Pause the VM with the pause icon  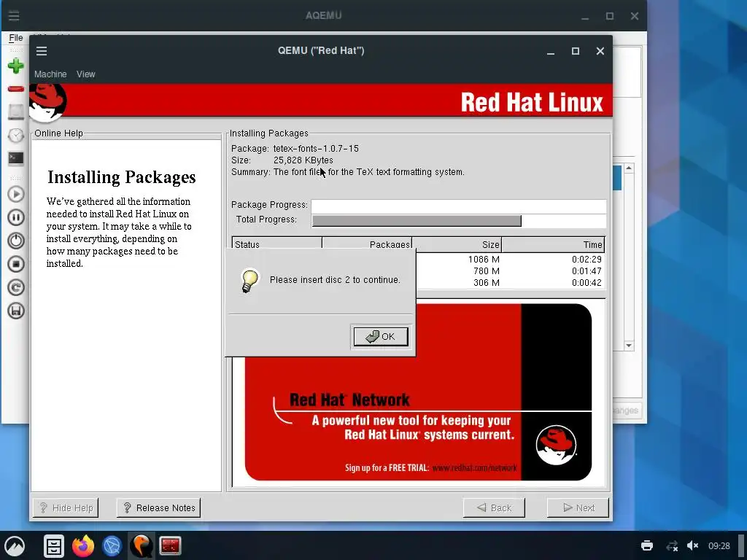[16, 217]
